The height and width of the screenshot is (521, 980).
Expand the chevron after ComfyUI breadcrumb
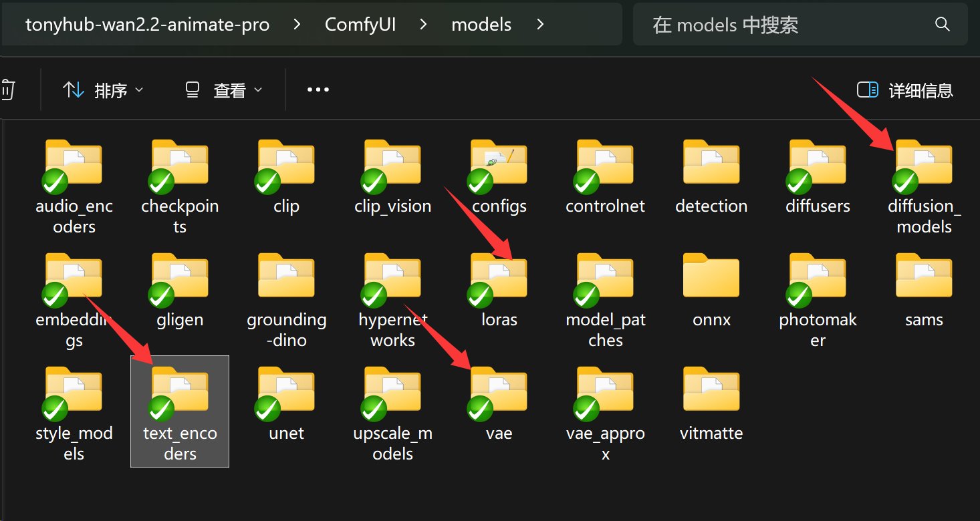point(423,25)
